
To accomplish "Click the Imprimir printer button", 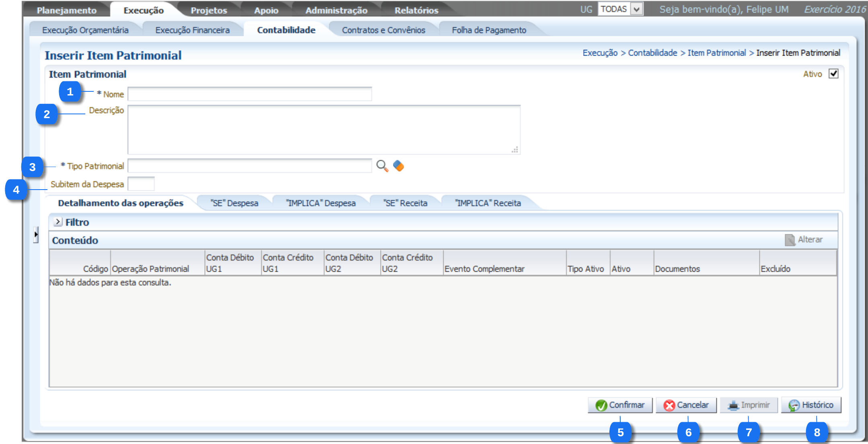I will pyautogui.click(x=749, y=405).
